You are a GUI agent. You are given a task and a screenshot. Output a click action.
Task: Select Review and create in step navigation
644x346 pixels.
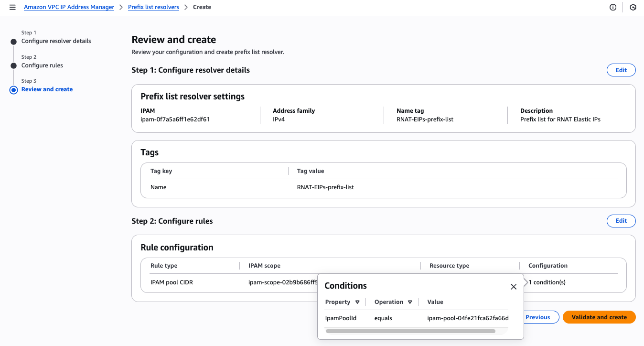point(47,89)
